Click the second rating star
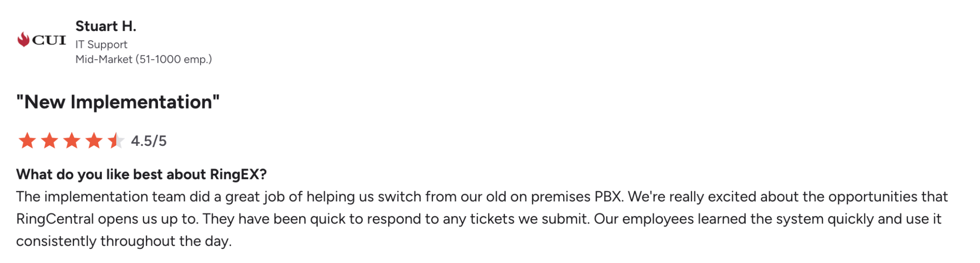980x263 pixels. pyautogui.click(x=49, y=141)
